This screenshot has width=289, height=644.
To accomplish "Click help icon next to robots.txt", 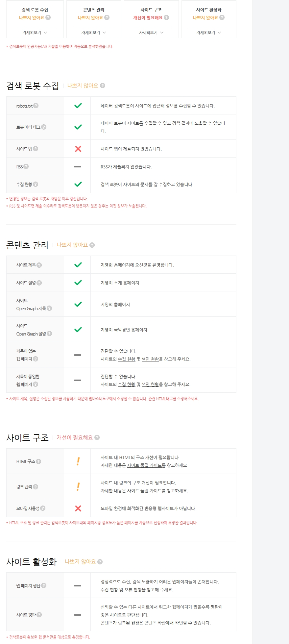I will (x=36, y=106).
